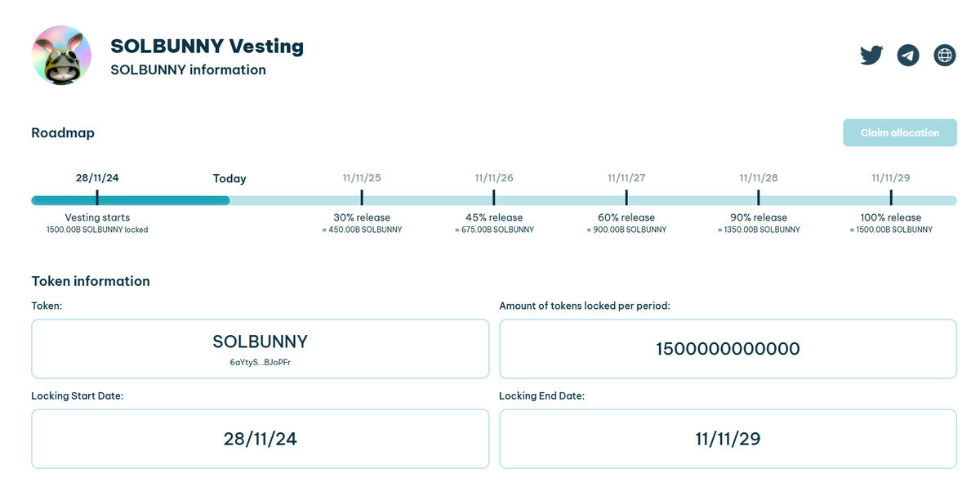Viewport: 980px width, 478px height.
Task: Click the Roadmap heading
Action: (x=63, y=132)
